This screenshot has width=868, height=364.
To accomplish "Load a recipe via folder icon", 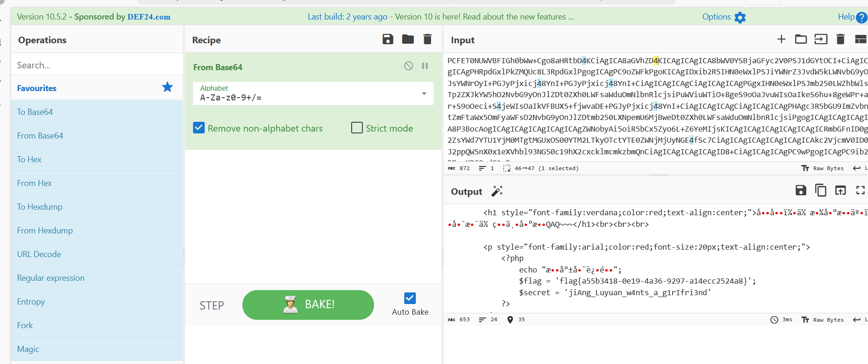I will tap(407, 40).
